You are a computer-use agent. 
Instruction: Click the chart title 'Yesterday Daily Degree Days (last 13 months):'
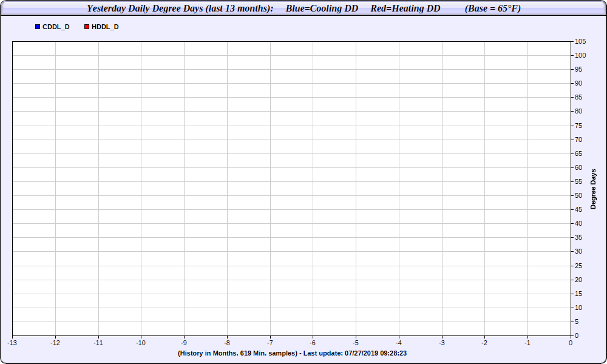tap(180, 8)
